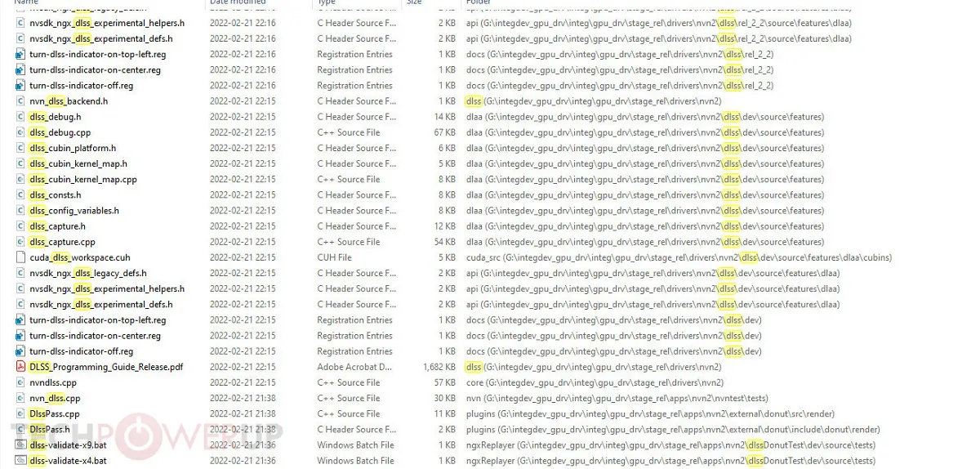Click the Size column header
The width and height of the screenshot is (980, 469).
pyautogui.click(x=415, y=2)
